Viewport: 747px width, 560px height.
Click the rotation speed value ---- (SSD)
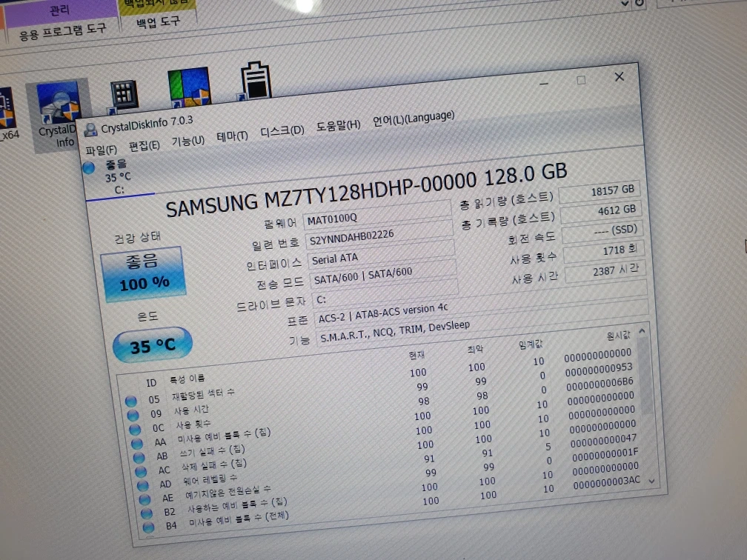(x=603, y=232)
